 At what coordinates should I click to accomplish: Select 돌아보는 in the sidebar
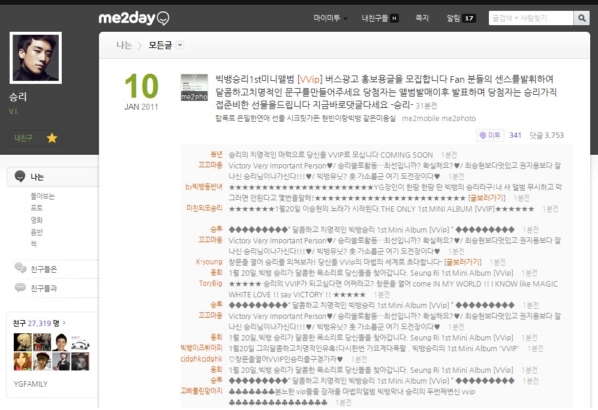[42, 196]
